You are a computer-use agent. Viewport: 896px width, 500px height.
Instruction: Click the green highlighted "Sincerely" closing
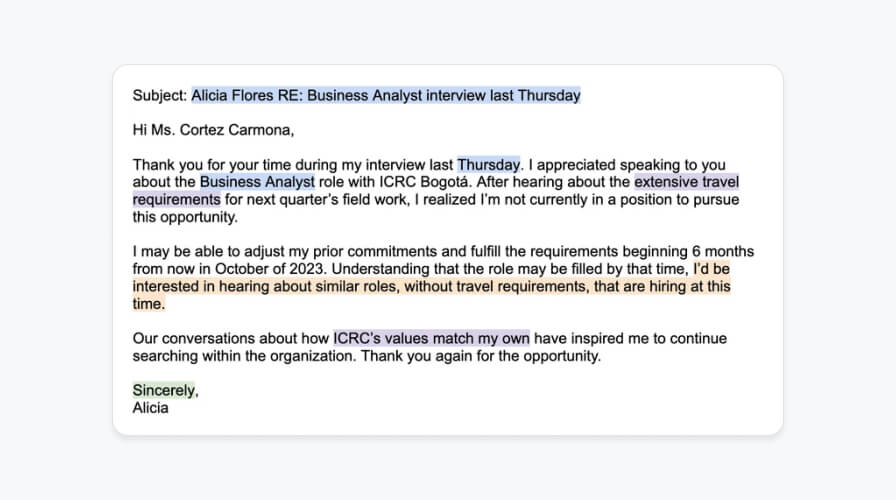[164, 391]
